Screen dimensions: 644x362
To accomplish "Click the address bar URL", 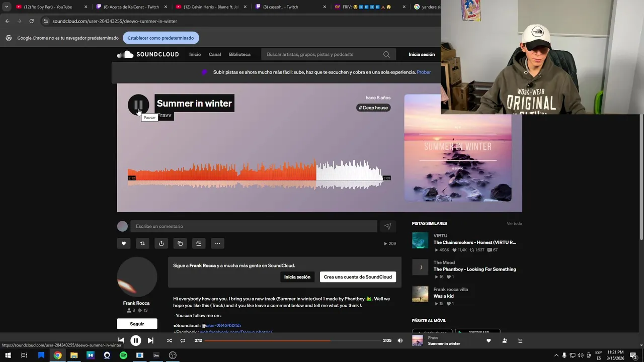I will (x=115, y=21).
